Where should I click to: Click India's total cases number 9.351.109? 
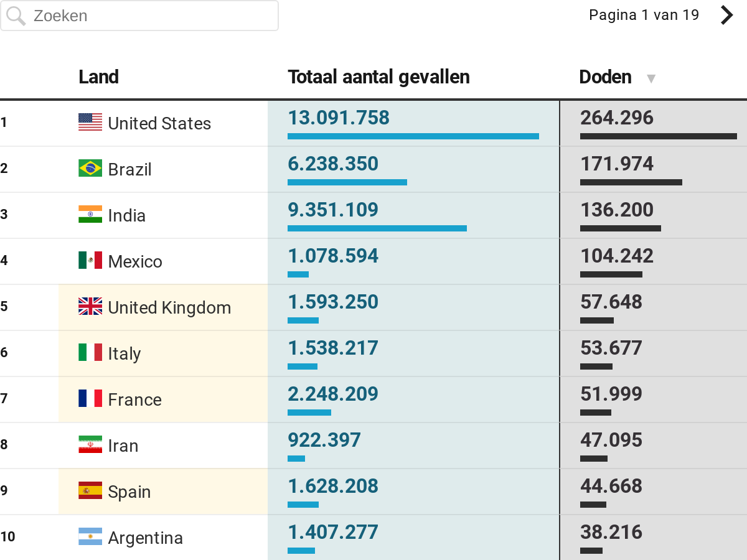tap(333, 210)
